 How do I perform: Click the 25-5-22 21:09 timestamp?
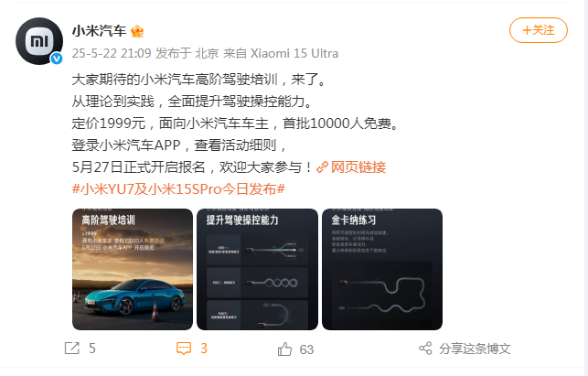tap(112, 53)
